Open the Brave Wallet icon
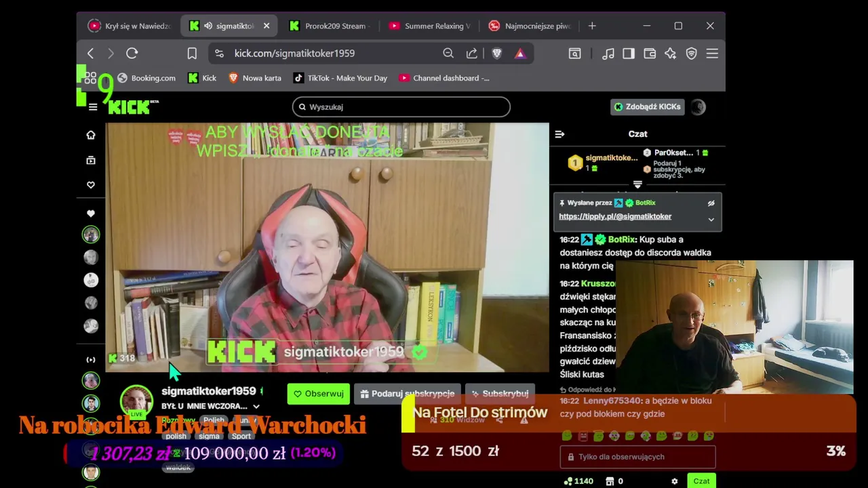The image size is (868, 488). 650,53
